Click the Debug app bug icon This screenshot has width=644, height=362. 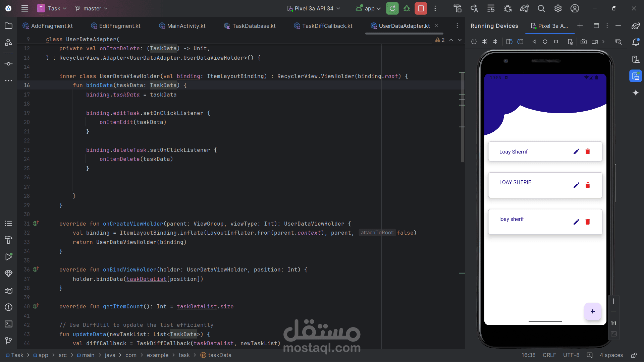pos(407,8)
